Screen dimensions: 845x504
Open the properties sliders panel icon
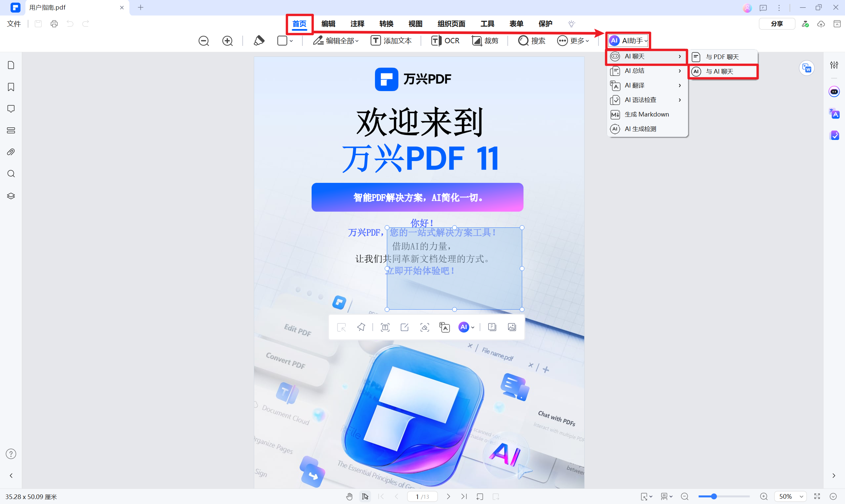(834, 65)
